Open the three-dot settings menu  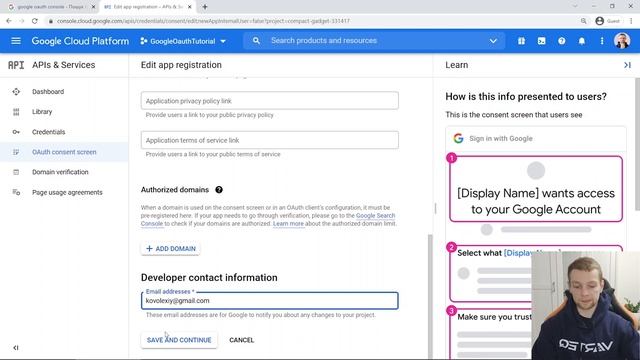[602, 41]
